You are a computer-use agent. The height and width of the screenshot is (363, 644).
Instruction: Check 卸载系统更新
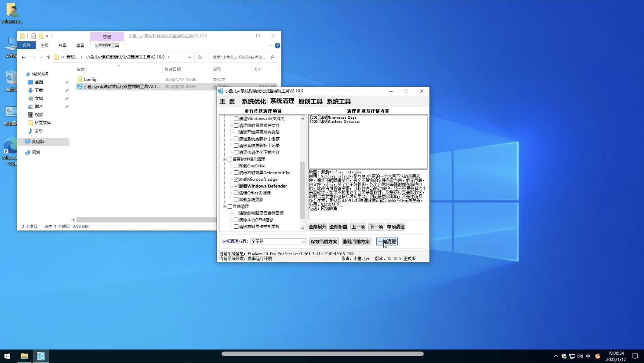236,200
